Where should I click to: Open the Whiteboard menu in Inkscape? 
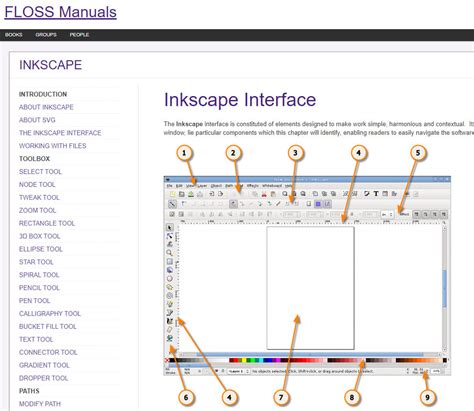point(272,186)
